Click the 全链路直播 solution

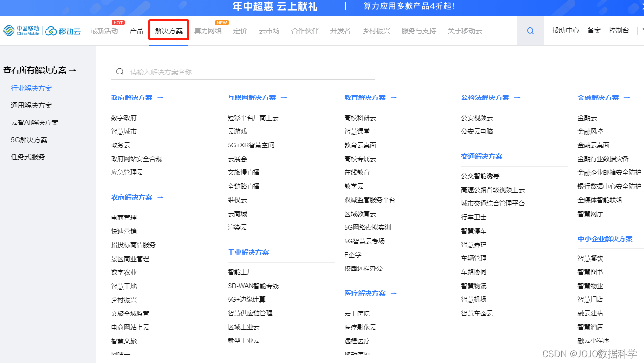coord(244,187)
